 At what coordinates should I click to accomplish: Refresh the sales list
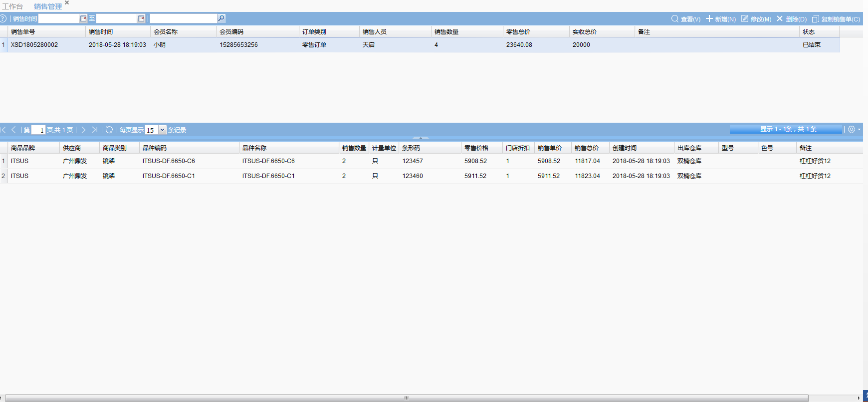pos(109,130)
